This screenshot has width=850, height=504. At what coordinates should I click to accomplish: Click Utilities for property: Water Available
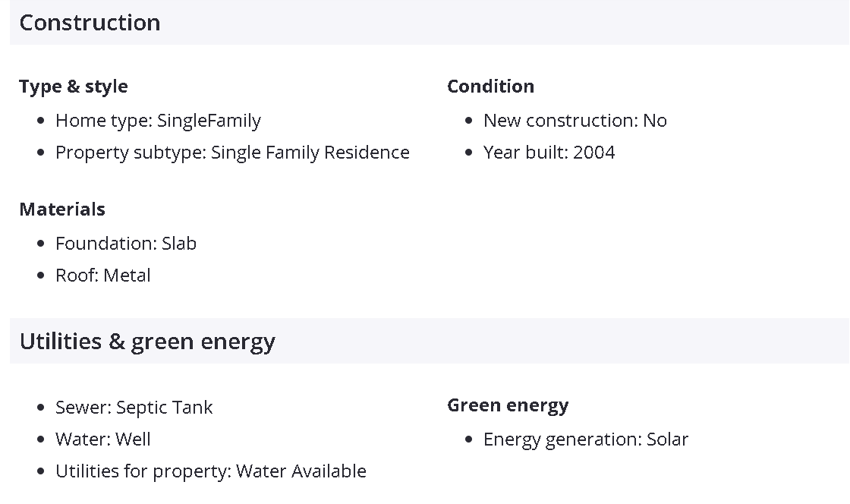click(x=211, y=471)
